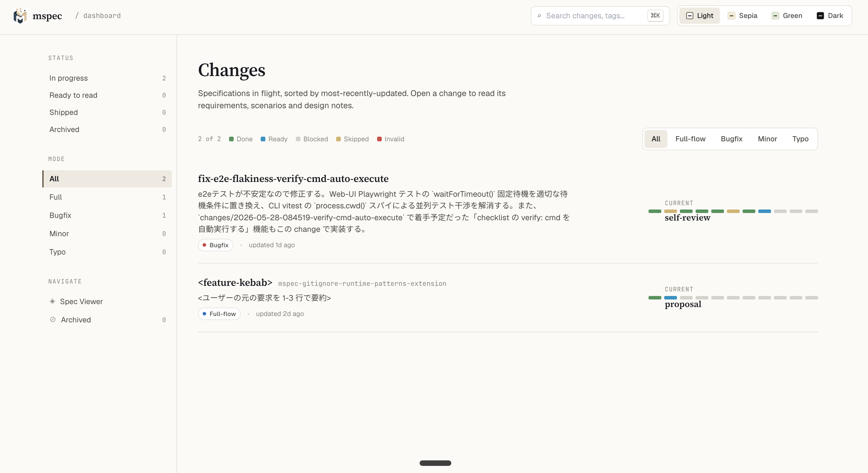Filter sidebar status by Ready to read
This screenshot has height=473, width=868.
pos(107,95)
